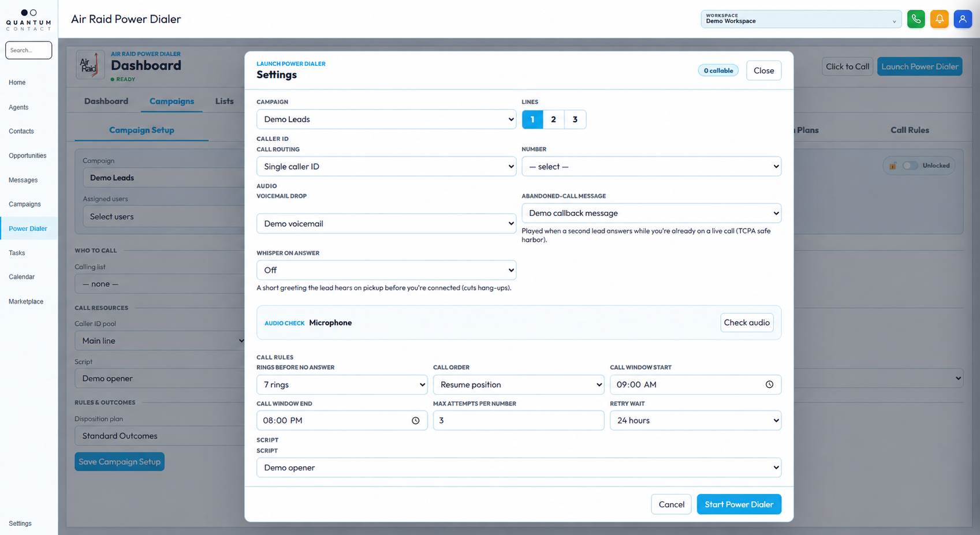Expand the Abandoned-Call Message dropdown

[x=651, y=213]
